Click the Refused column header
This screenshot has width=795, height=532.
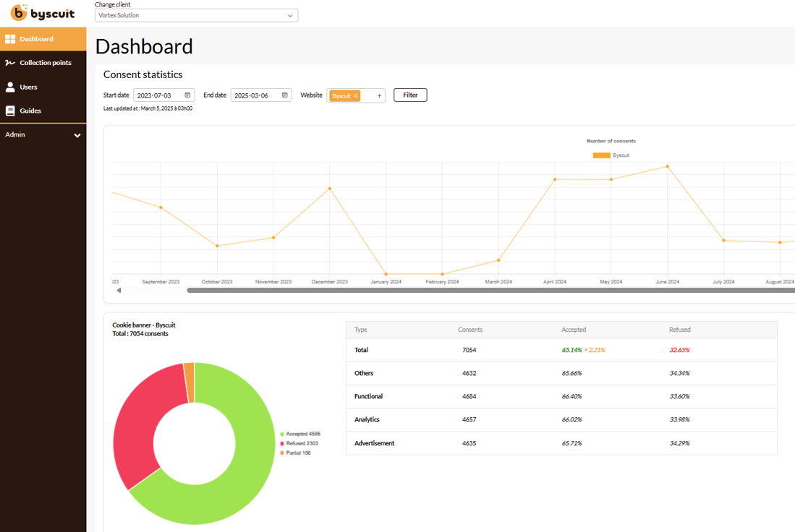click(679, 330)
